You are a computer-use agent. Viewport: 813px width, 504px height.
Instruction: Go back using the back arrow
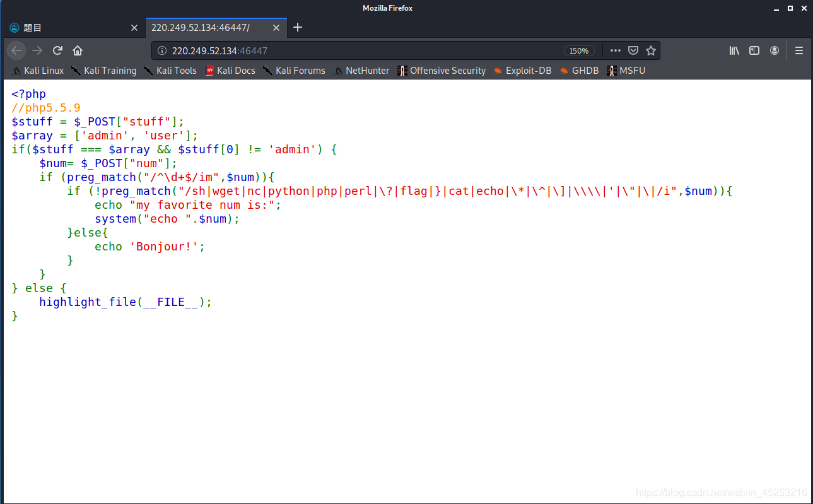point(16,50)
